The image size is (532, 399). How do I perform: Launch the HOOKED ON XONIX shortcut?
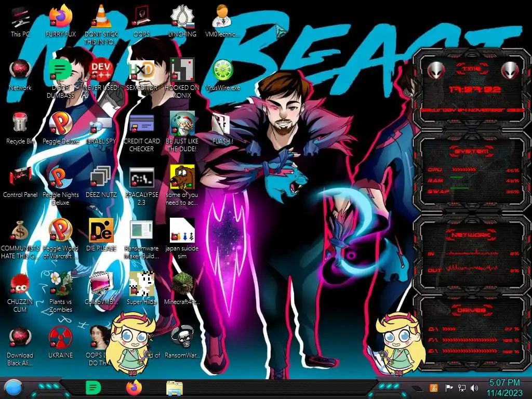point(182,79)
